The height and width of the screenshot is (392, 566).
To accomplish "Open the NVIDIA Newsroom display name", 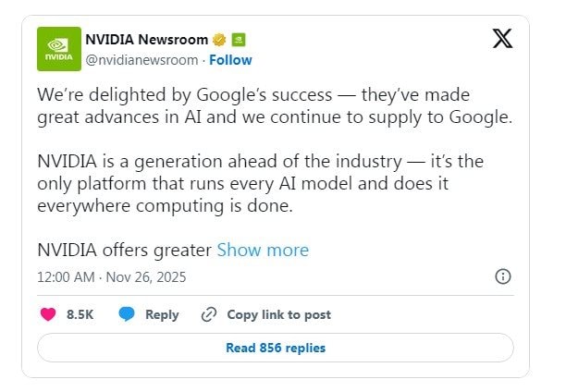I will click(148, 40).
